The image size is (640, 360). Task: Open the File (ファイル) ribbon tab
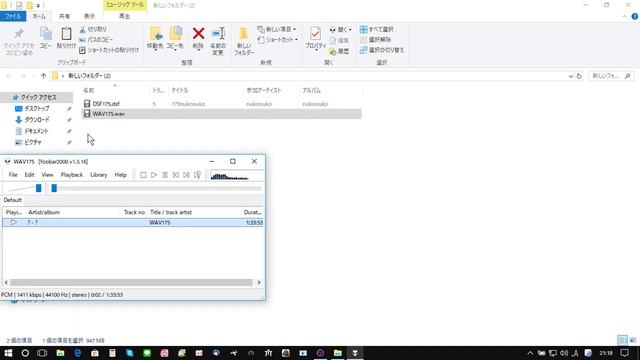[x=13, y=16]
